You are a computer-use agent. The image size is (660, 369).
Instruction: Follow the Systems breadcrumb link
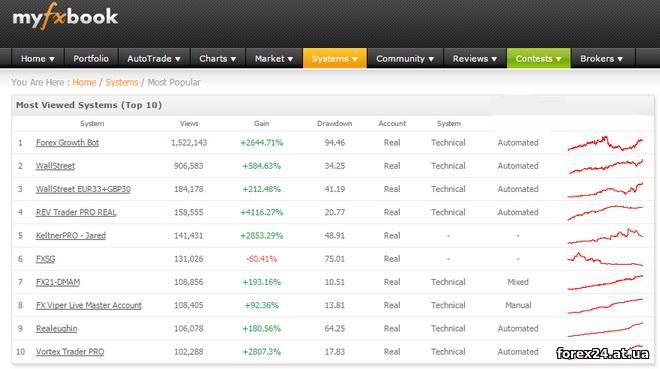tap(122, 82)
